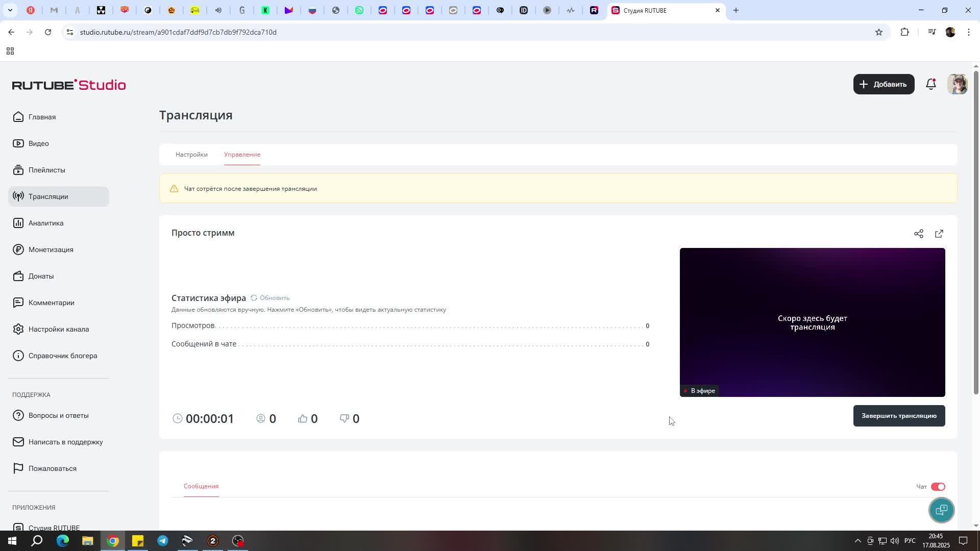Expand the browser tab search dropdown
The height and width of the screenshot is (551, 980).
(10, 10)
